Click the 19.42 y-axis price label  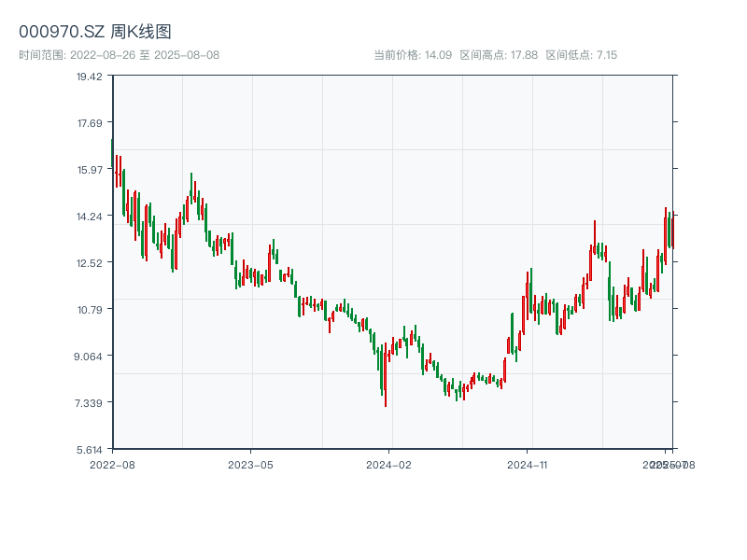[90, 77]
